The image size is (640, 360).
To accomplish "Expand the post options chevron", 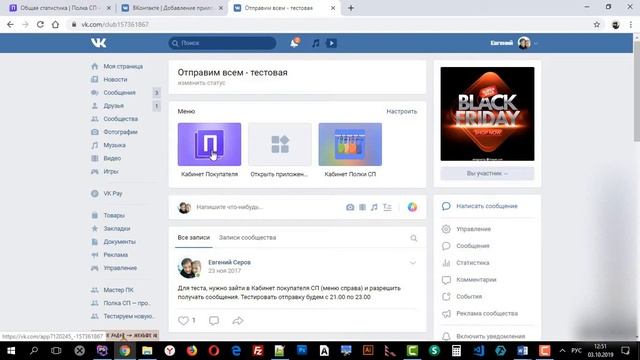I will (x=413, y=263).
